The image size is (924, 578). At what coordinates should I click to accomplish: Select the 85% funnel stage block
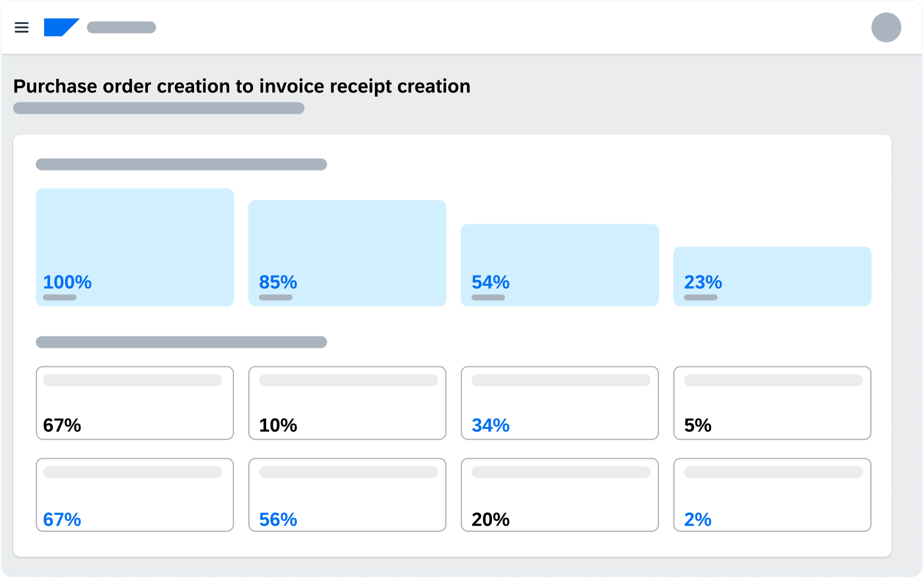coord(347,254)
